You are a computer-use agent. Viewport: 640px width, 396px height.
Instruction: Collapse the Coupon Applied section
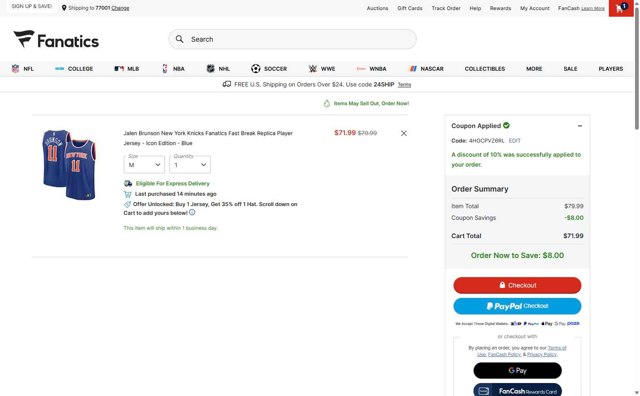[580, 126]
